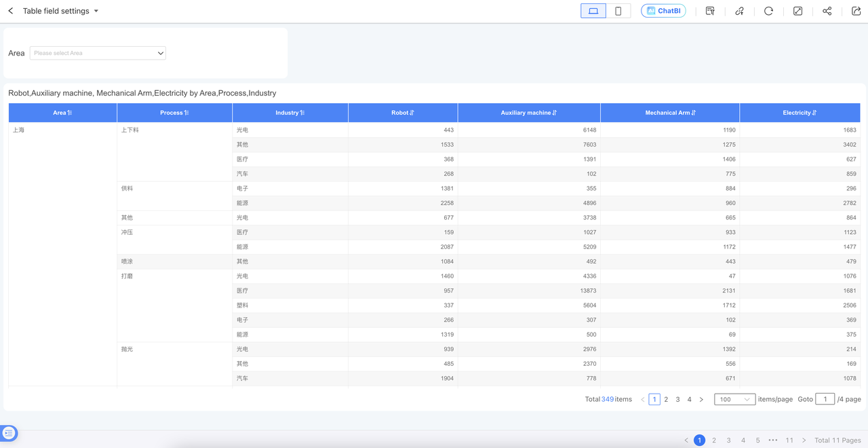Sort by the Process column header icon
The image size is (868, 448).
tap(186, 113)
